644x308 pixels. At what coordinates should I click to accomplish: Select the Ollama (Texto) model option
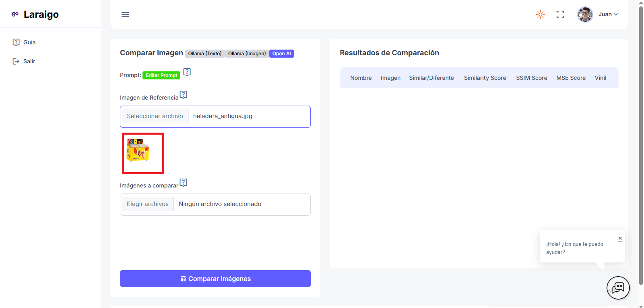click(x=204, y=54)
